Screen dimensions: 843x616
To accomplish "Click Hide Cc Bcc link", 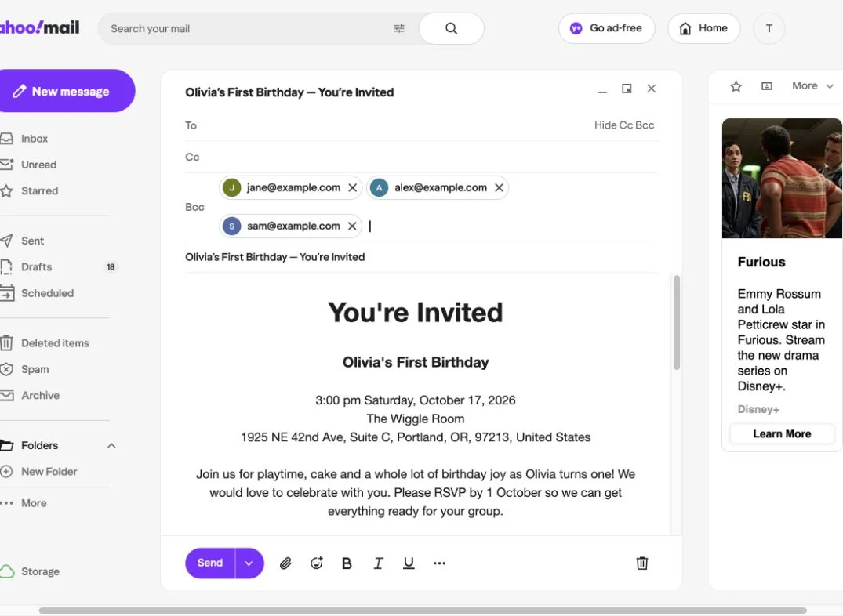I will coord(624,125).
